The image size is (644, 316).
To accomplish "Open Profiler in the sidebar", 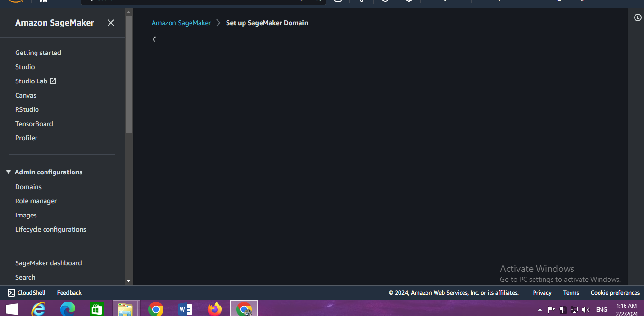I will point(26,138).
